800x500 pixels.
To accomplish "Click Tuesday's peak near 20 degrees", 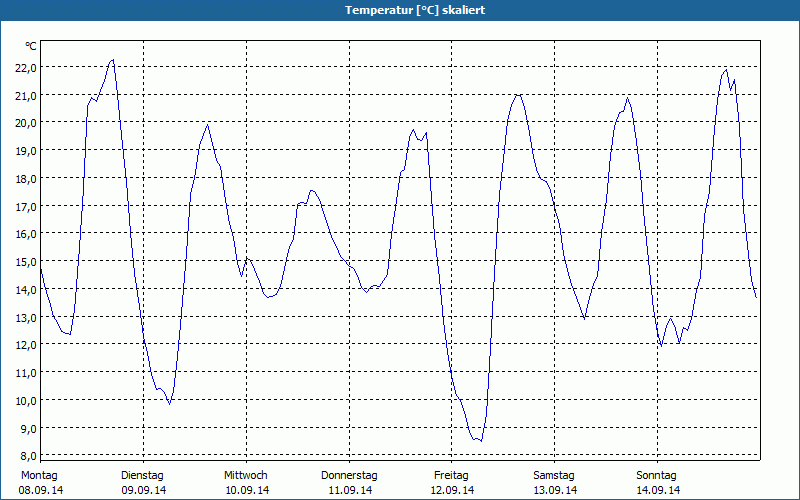I will click(x=207, y=125).
